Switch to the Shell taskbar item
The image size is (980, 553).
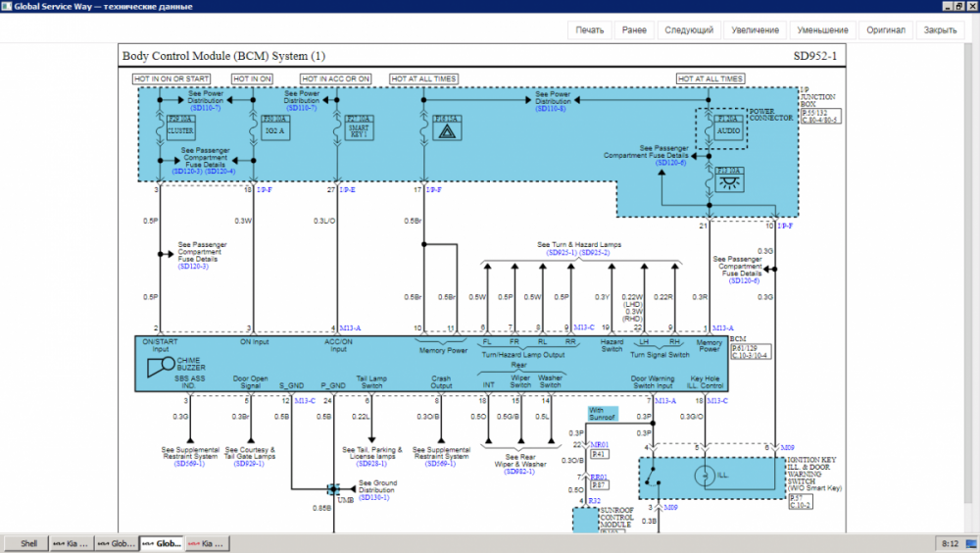(x=29, y=542)
